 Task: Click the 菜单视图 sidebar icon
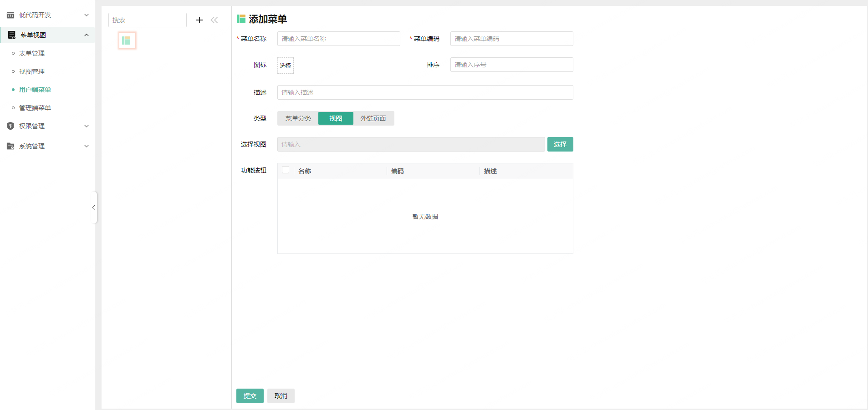coord(10,35)
